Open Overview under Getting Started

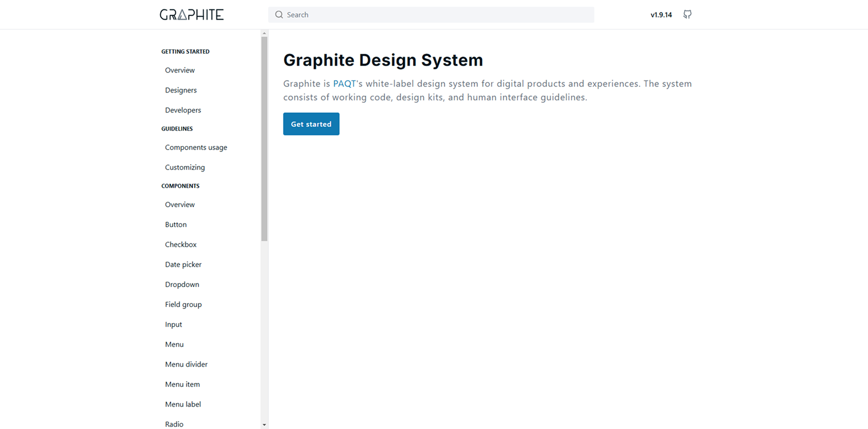tap(180, 70)
